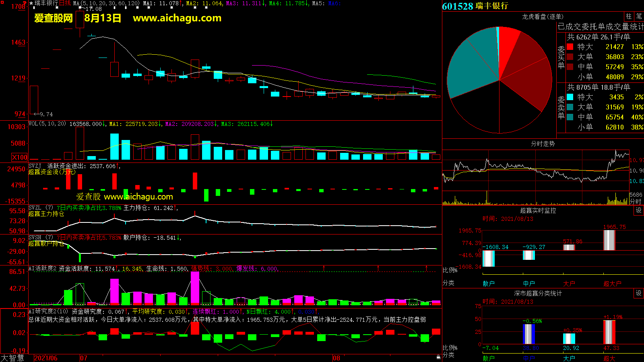Select the 散户 category in real-time monitor

point(488,284)
